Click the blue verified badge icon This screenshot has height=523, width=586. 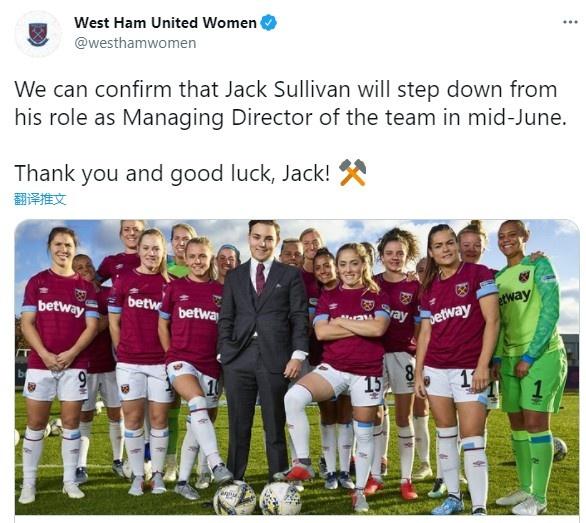(269, 22)
